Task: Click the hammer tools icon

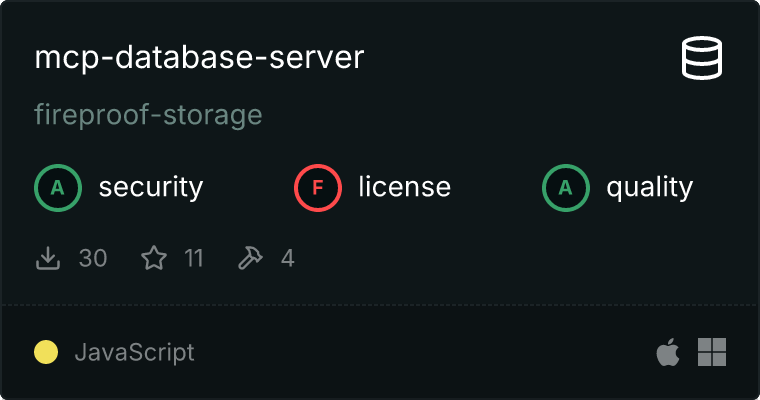Action: (x=250, y=259)
